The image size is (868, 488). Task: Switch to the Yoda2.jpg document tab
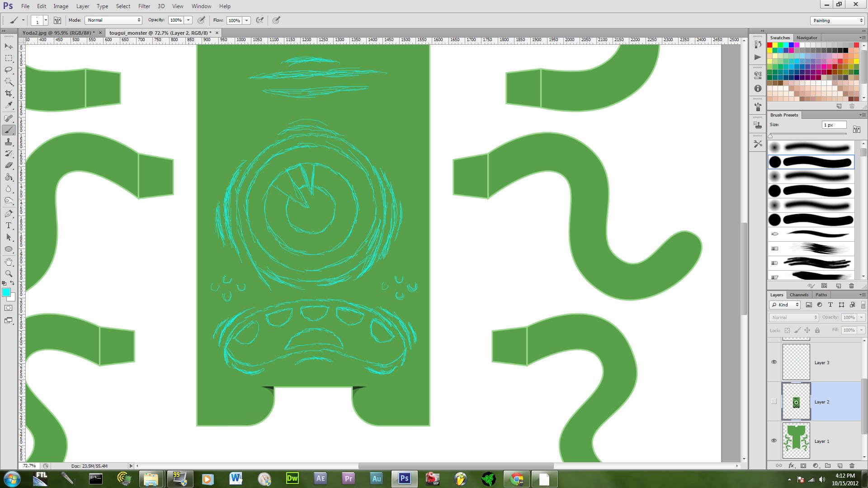[x=58, y=33]
